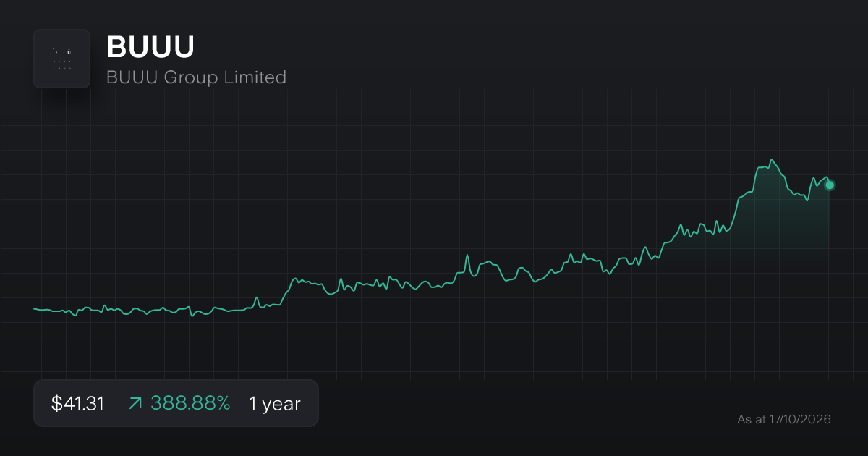The height and width of the screenshot is (456, 868).
Task: Select the 1 year period label
Action: [x=275, y=404]
